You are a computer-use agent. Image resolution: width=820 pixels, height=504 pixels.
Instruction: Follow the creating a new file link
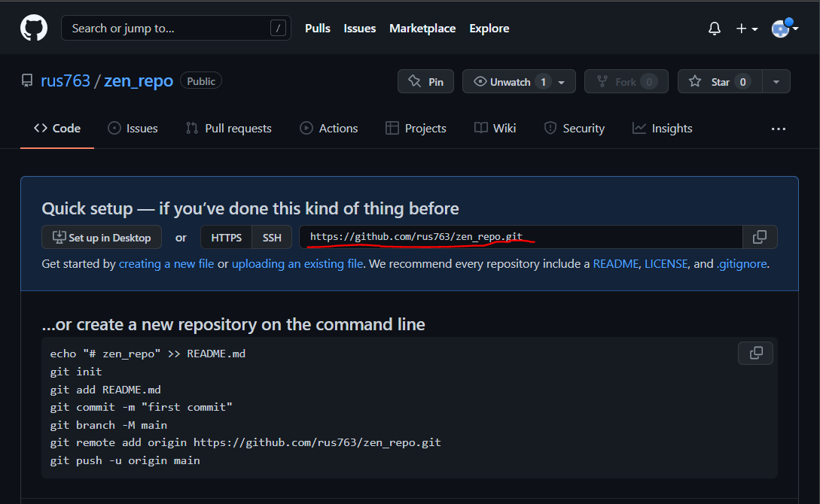(x=166, y=264)
